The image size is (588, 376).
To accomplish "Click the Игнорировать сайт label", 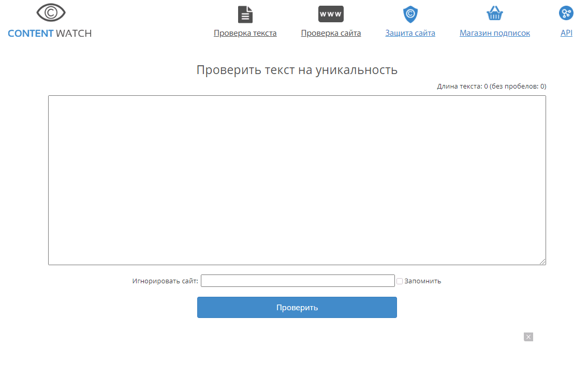I will tap(165, 281).
